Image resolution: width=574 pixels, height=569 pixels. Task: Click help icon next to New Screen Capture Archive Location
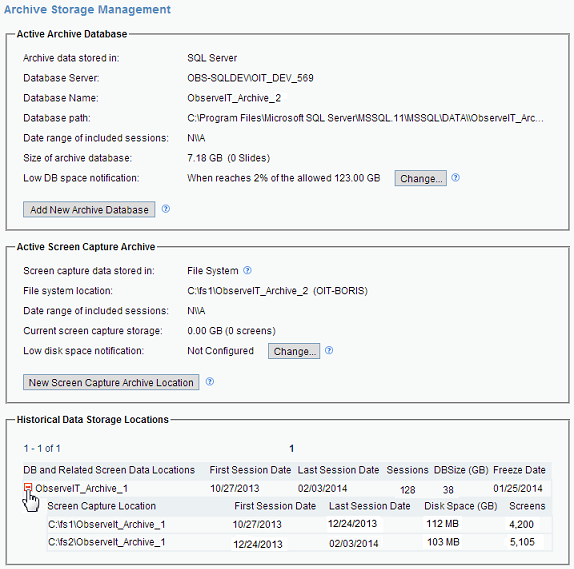210,382
